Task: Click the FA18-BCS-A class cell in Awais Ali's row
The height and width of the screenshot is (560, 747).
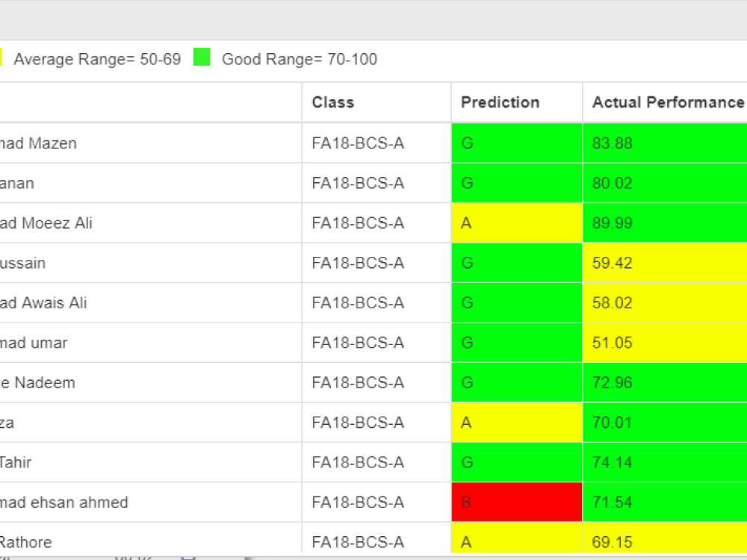Action: click(x=376, y=303)
